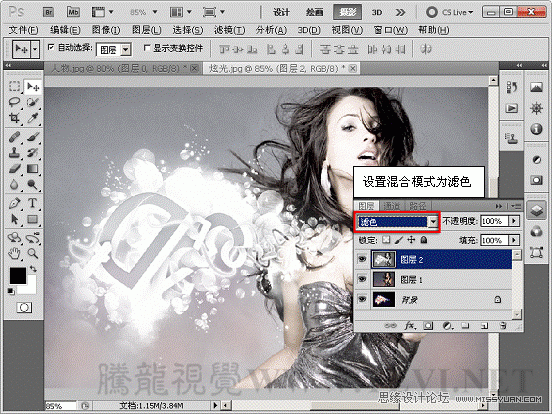Select the Clone Stamp tool
552x414 pixels.
(x=14, y=152)
